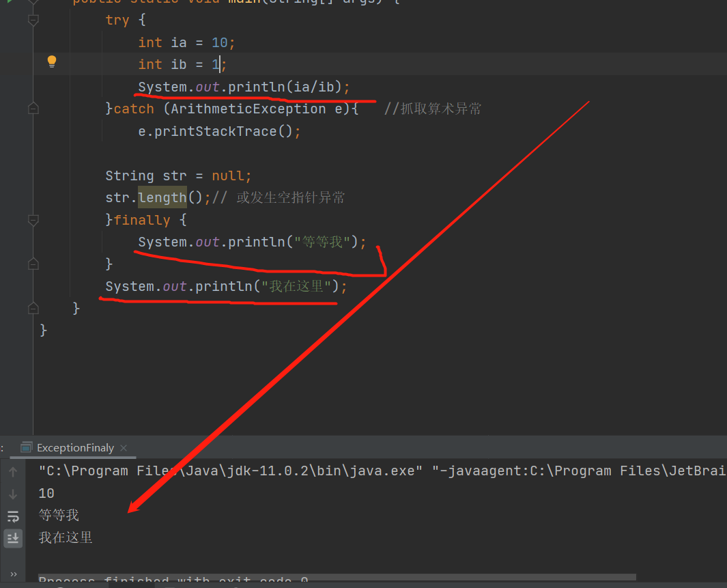This screenshot has height=588, width=727.
Task: Click the fold end marker at main method's closing brace
Action: pos(33,308)
